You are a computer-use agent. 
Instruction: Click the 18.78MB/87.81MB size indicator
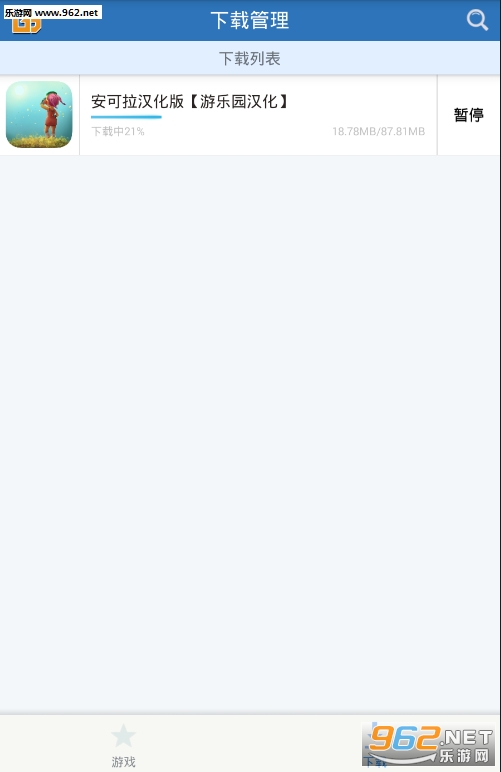[x=378, y=131]
